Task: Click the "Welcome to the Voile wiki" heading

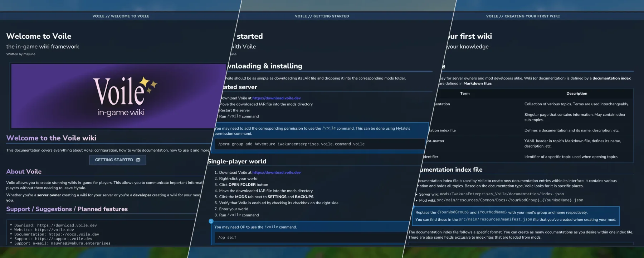Action: (x=51, y=138)
